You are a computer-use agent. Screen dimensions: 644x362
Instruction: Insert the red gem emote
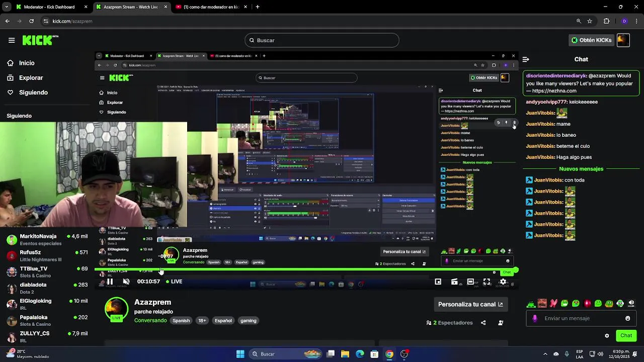(587, 303)
